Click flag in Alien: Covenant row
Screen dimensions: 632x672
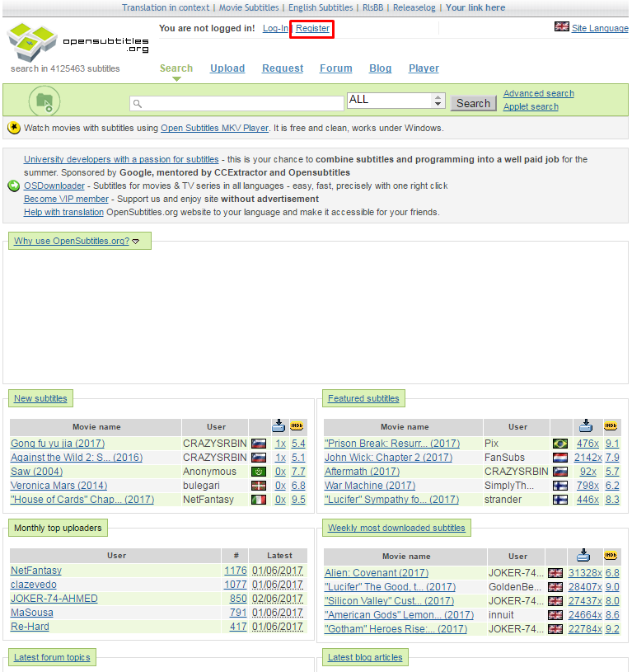tap(555, 573)
